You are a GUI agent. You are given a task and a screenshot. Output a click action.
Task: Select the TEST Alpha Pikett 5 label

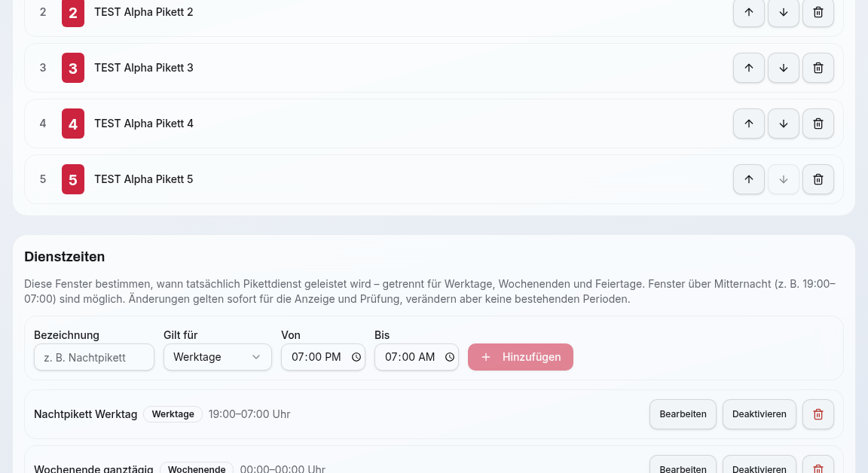coord(144,180)
